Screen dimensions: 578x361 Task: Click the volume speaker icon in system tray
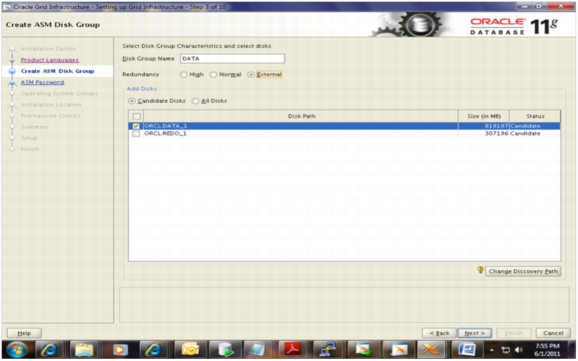[518, 350]
